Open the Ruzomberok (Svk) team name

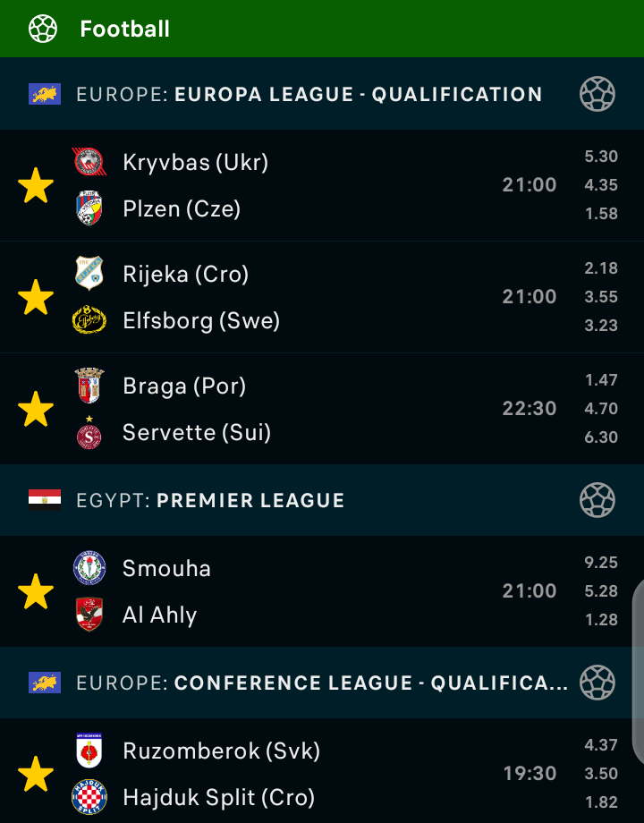pos(221,751)
